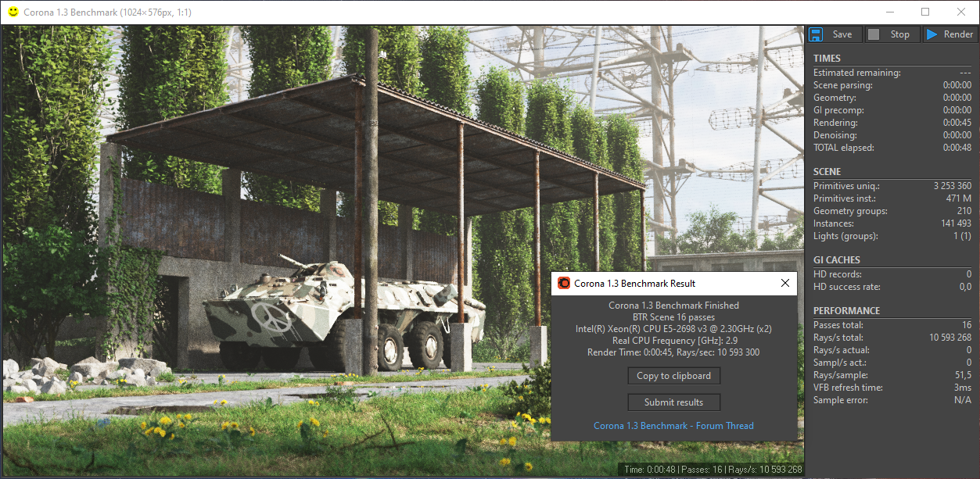
Task: Click the Denoising time row
Action: pos(892,135)
